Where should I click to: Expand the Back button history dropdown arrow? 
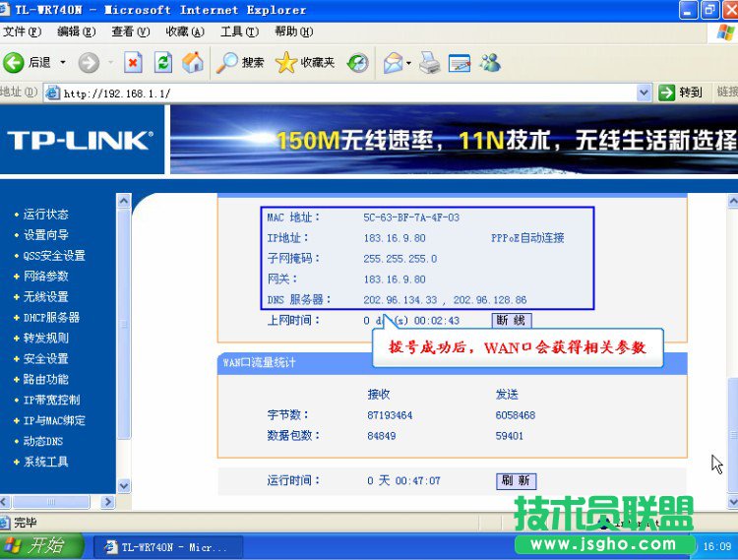click(x=63, y=63)
